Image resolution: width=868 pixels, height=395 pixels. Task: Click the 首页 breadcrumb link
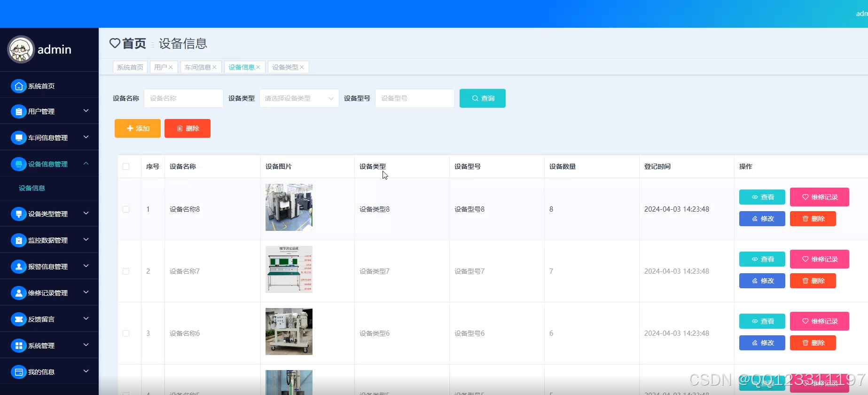click(x=134, y=44)
